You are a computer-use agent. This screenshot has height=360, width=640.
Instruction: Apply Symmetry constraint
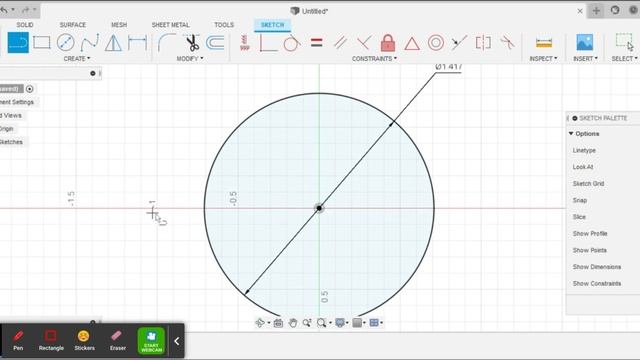[x=483, y=42]
